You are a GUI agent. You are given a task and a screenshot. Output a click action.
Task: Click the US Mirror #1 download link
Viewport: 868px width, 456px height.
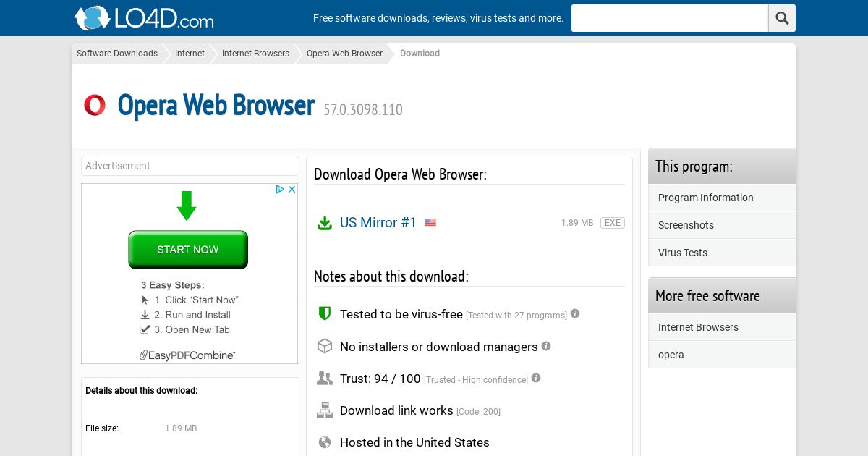(378, 223)
